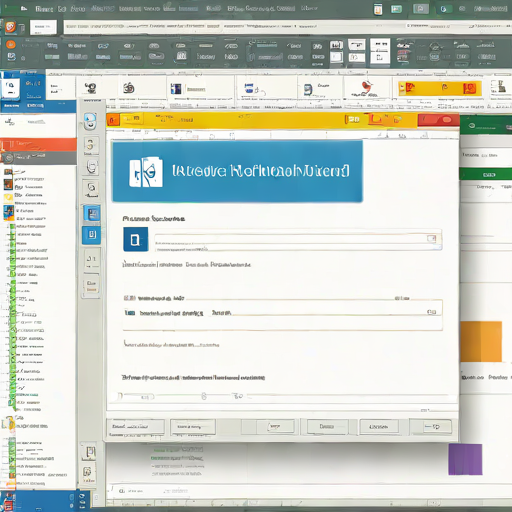Select the orange-red highlighted row in the left panel
This screenshot has height=512, width=512.
(x=38, y=144)
